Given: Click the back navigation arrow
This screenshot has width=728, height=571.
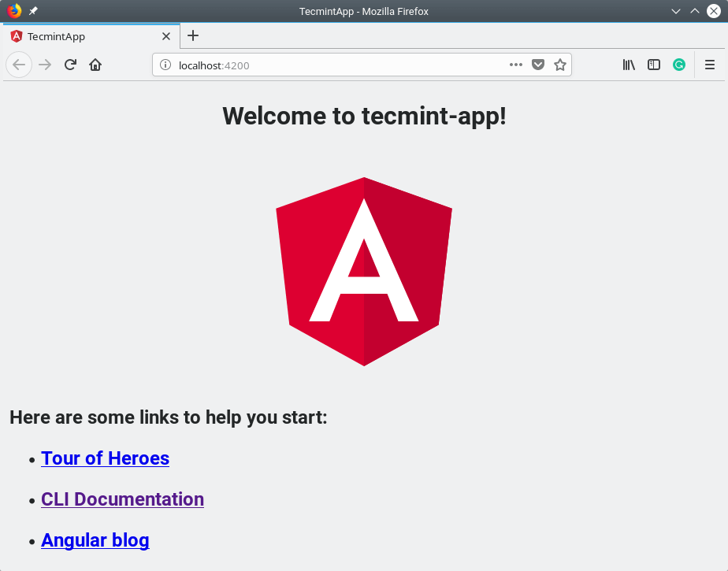Looking at the screenshot, I should [x=19, y=65].
